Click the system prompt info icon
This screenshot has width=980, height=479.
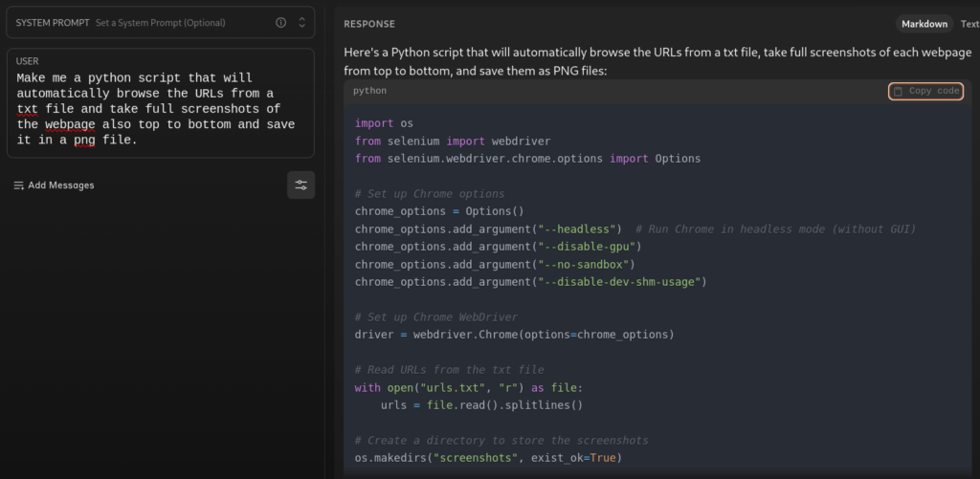pyautogui.click(x=280, y=23)
